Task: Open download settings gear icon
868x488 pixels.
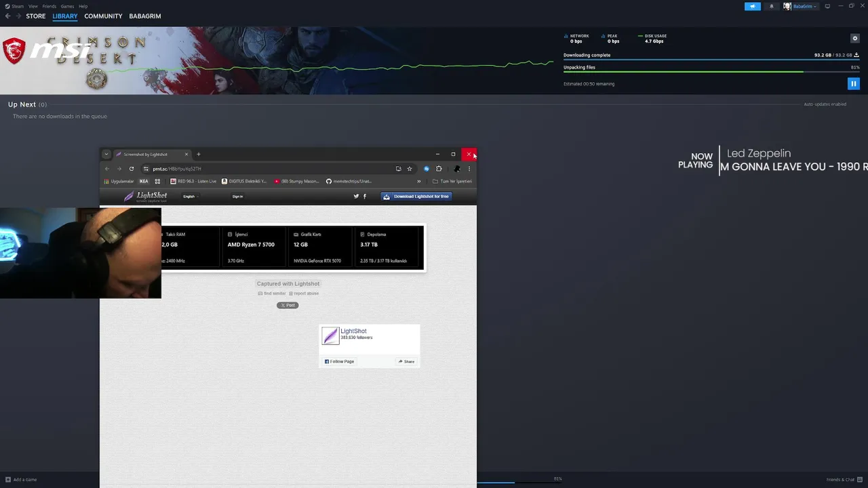Action: [x=854, y=39]
